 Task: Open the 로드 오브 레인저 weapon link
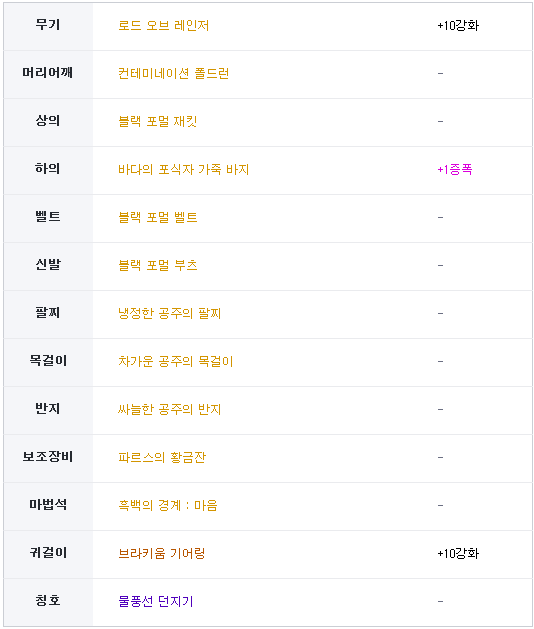[163, 26]
